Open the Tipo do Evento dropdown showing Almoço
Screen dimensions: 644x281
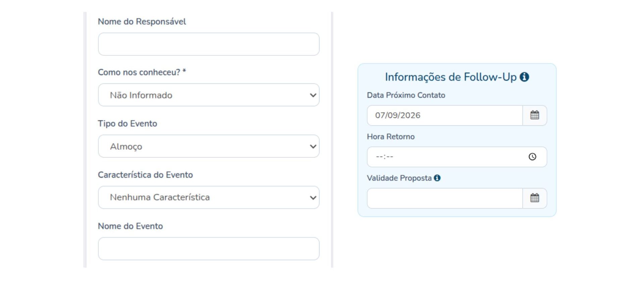click(209, 146)
